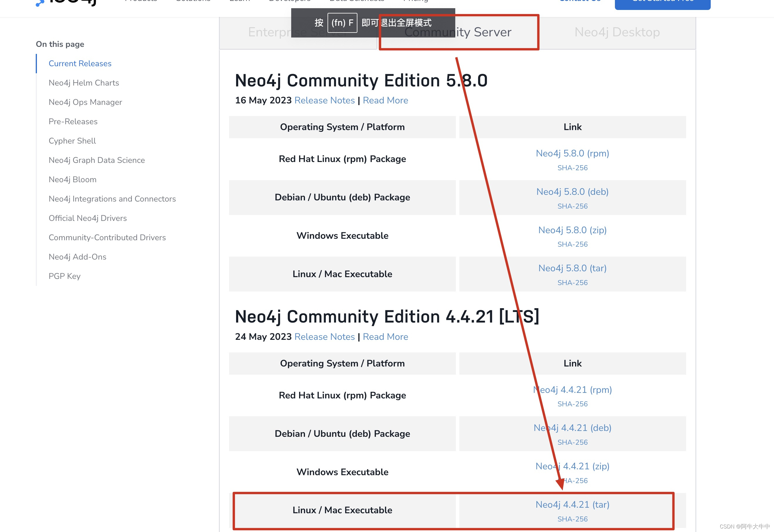The height and width of the screenshot is (532, 774).
Task: Click 5.8.0 Debian / Ubuntu (deb) Package cell
Action: [x=342, y=197]
